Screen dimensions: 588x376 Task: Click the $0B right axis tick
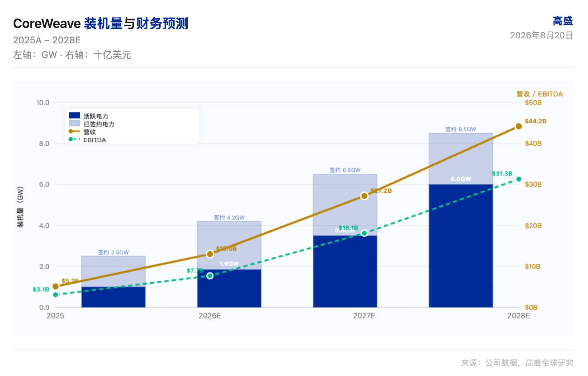[x=531, y=307]
